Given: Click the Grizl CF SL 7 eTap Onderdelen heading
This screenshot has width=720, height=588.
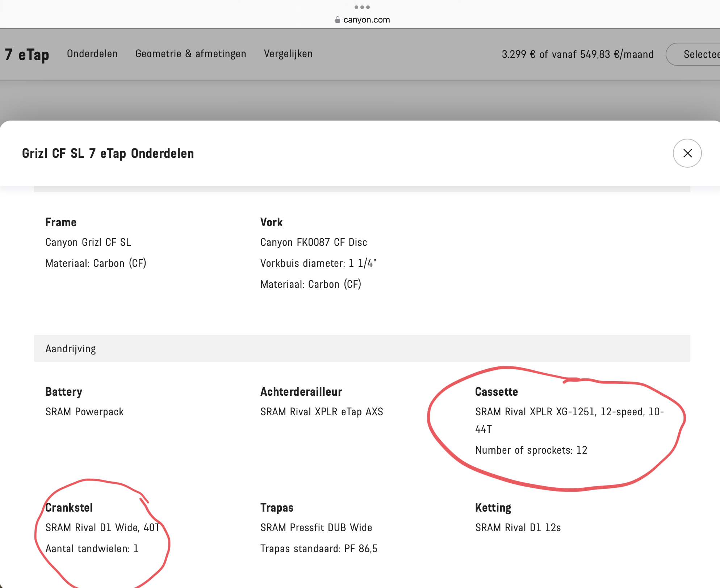Looking at the screenshot, I should point(108,154).
